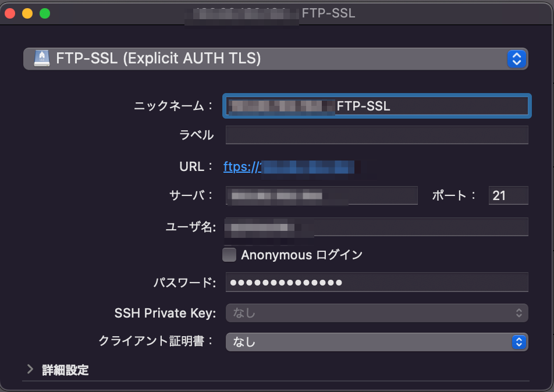
Task: Click the 詳細設定 label
Action: (65, 370)
